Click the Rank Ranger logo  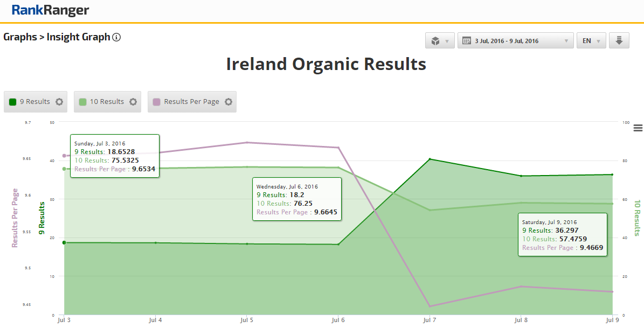(50, 10)
